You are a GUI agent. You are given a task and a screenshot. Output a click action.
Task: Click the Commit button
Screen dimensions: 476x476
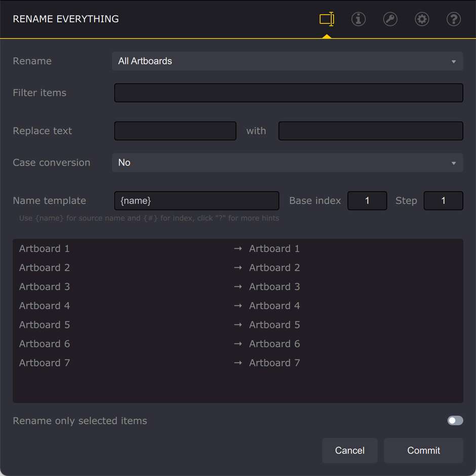coord(423,450)
